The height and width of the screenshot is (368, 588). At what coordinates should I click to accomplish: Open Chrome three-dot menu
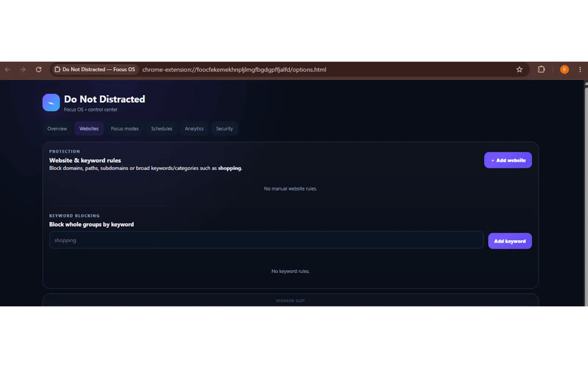coord(580,70)
